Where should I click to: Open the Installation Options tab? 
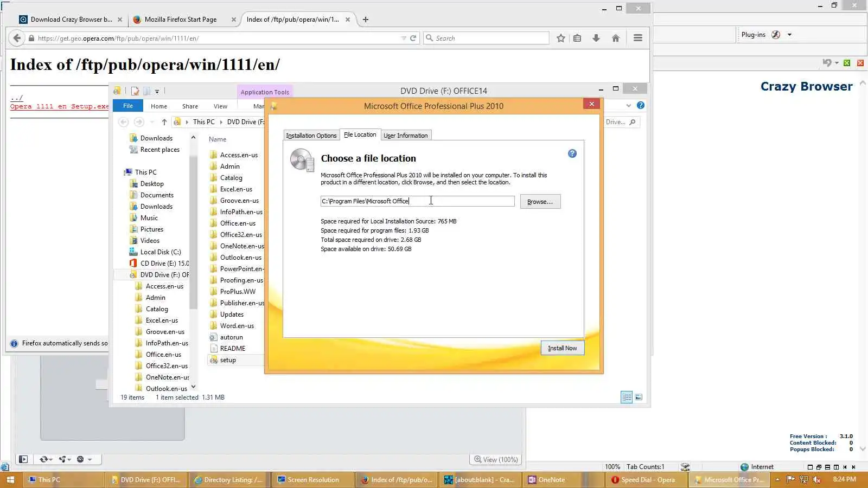[x=311, y=136]
